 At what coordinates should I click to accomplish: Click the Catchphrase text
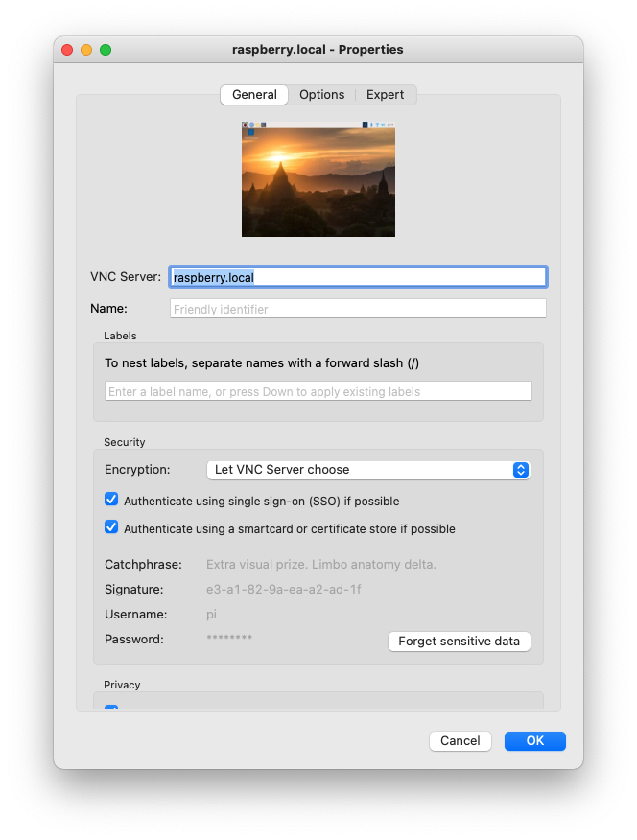pyautogui.click(x=320, y=565)
